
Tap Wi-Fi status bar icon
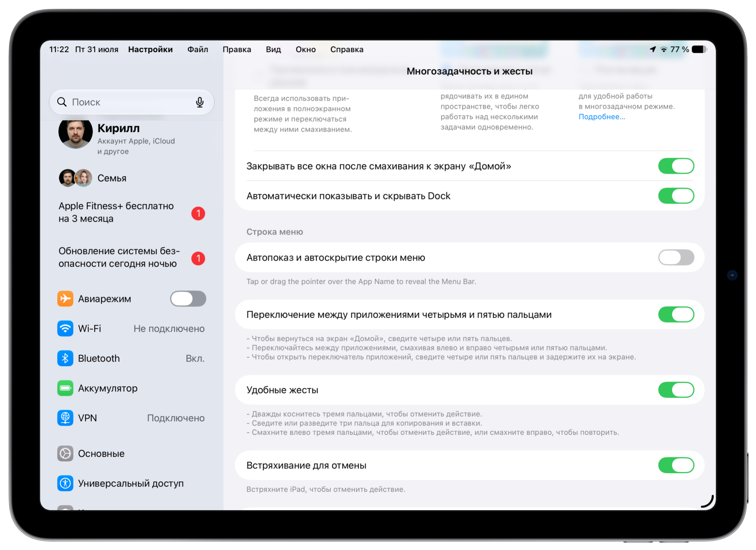tap(664, 49)
